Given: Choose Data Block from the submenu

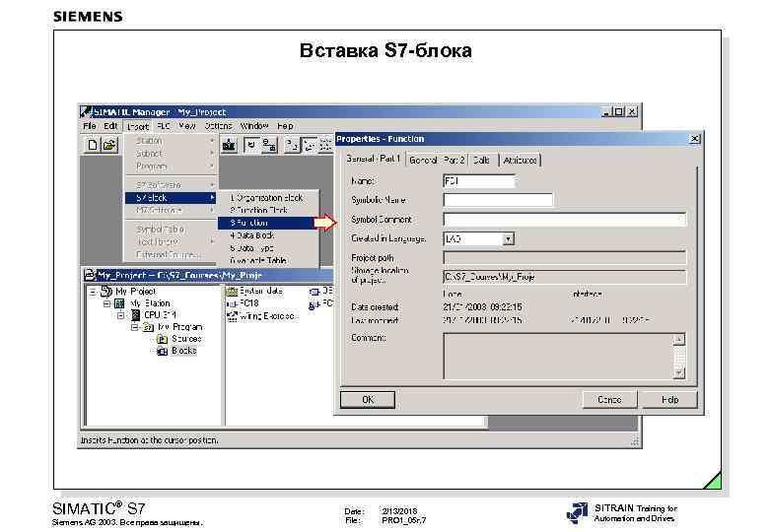Looking at the screenshot, I should (x=268, y=235).
